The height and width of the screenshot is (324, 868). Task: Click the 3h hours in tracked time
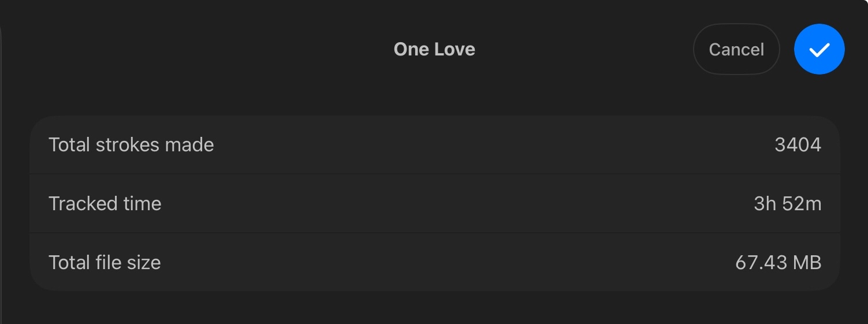pyautogui.click(x=765, y=203)
